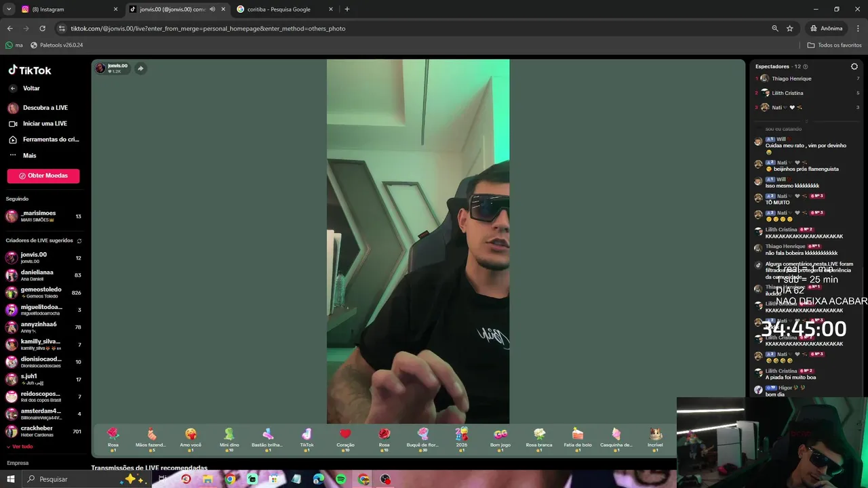Open the Anônima profile button
The height and width of the screenshot is (488, 868).
point(827,28)
